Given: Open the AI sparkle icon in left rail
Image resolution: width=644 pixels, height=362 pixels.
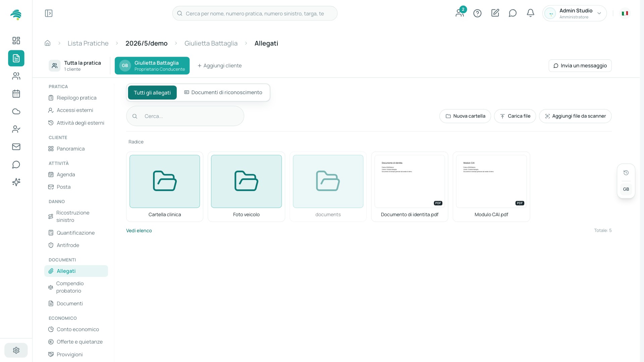Looking at the screenshot, I should tap(16, 182).
